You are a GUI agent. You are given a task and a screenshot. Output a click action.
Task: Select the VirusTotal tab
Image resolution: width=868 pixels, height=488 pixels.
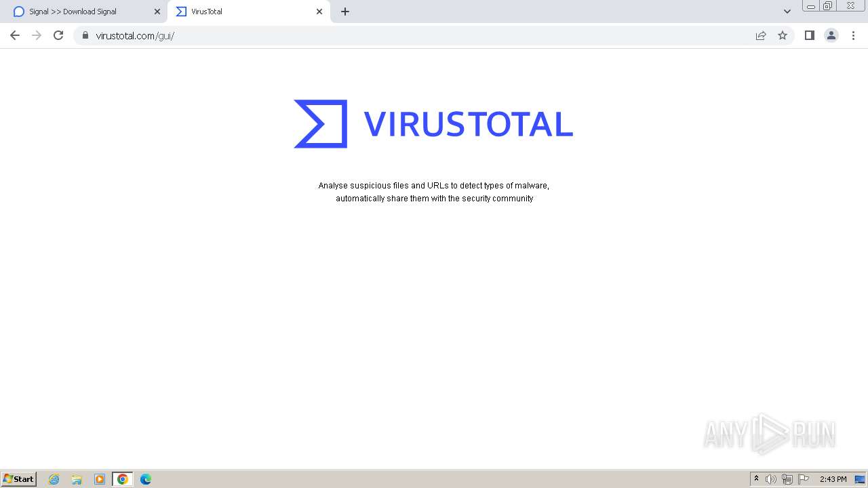point(248,12)
